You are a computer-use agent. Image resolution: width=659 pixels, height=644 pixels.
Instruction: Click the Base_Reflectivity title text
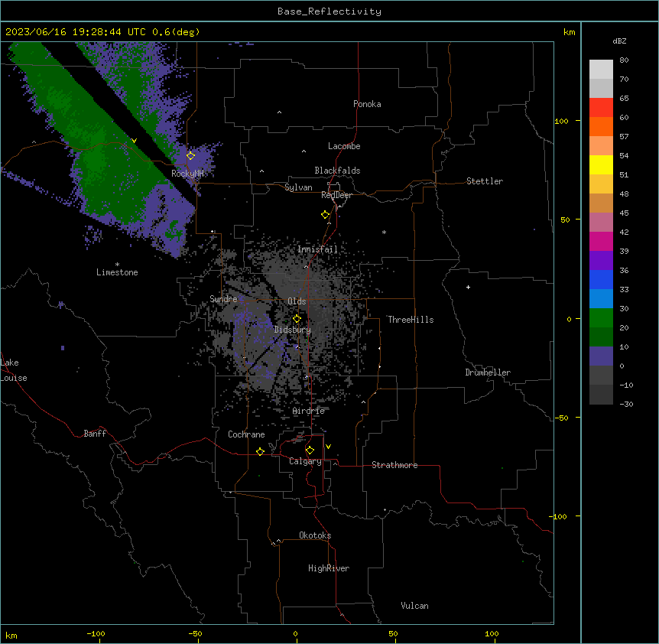click(329, 11)
